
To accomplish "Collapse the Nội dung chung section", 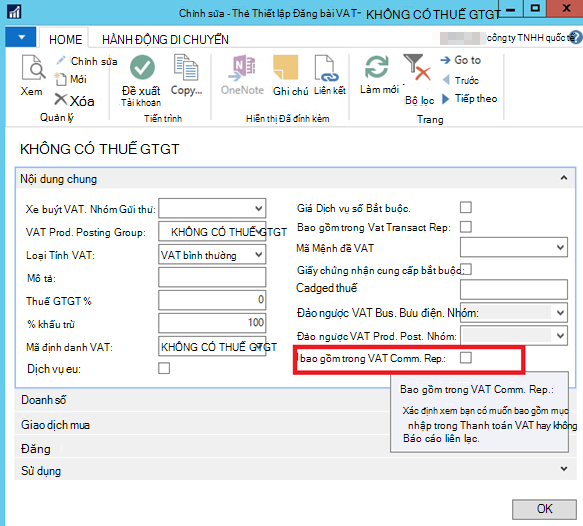I will (x=564, y=178).
